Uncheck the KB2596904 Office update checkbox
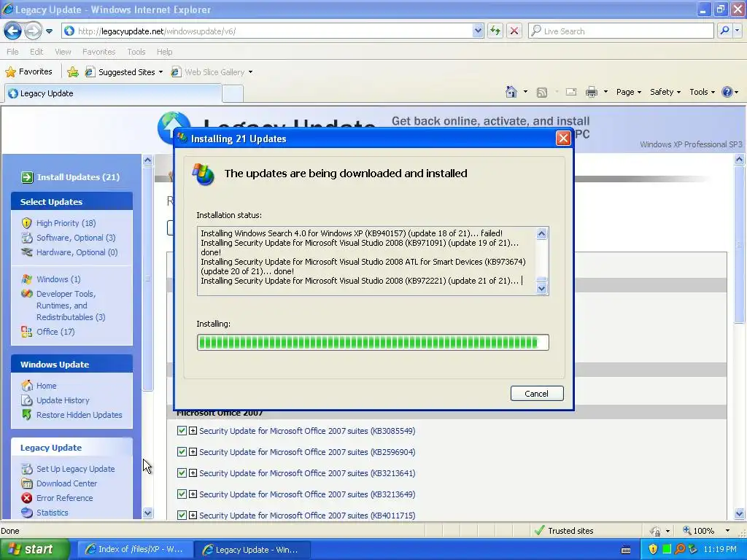This screenshot has height=560, width=747. click(x=182, y=451)
